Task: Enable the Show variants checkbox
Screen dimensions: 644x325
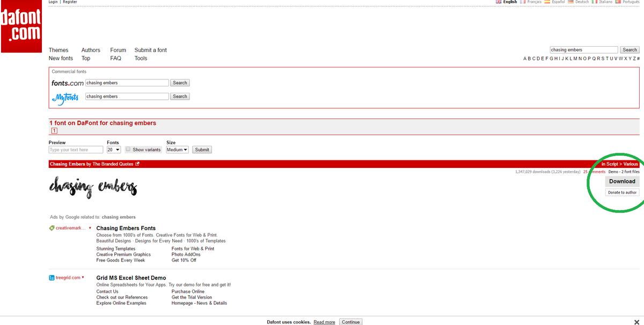Action: pos(128,150)
